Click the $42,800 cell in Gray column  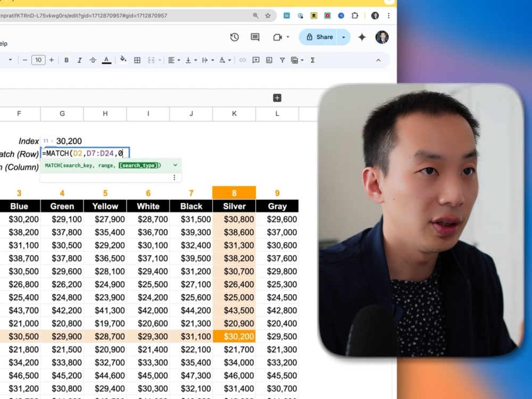click(277, 310)
